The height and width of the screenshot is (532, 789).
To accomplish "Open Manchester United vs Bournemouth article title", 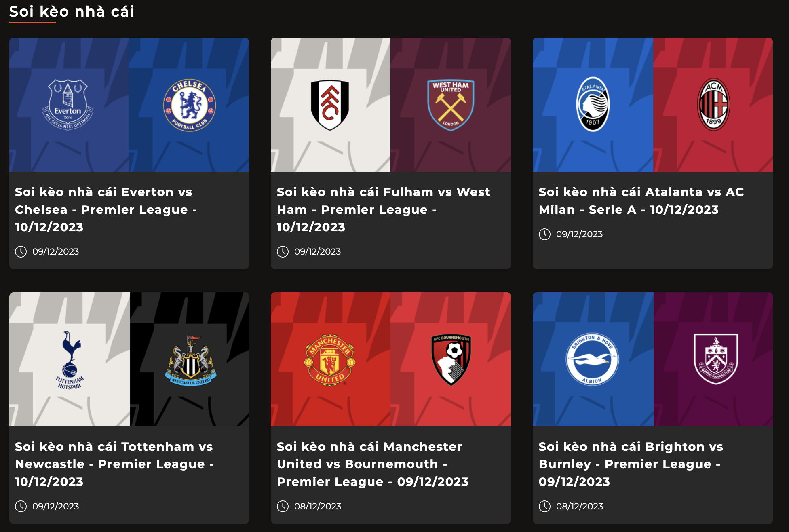I will pos(372,464).
